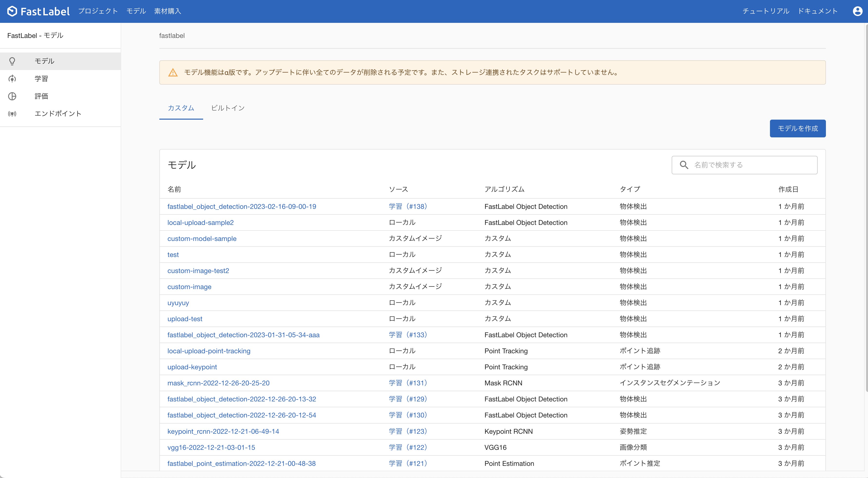868x478 pixels.
Task: Click the 名前 column header
Action: (174, 189)
